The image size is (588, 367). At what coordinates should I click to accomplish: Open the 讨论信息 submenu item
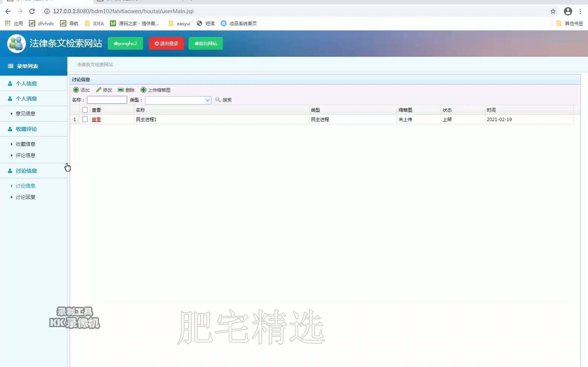25,186
